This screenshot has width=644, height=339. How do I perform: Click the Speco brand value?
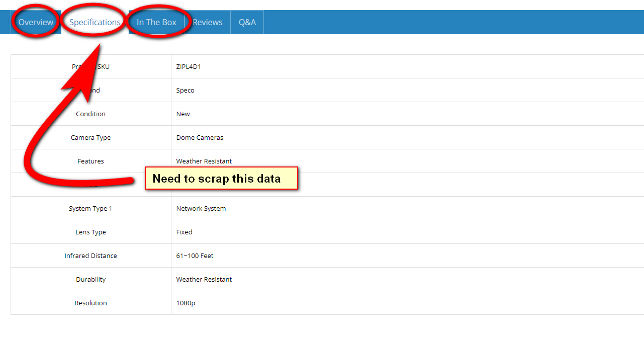185,91
